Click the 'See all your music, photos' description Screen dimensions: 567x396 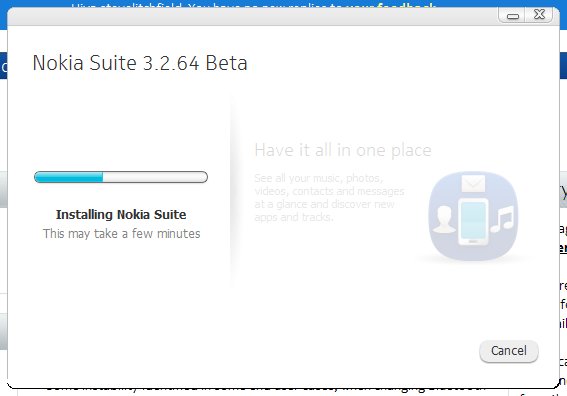329,197
